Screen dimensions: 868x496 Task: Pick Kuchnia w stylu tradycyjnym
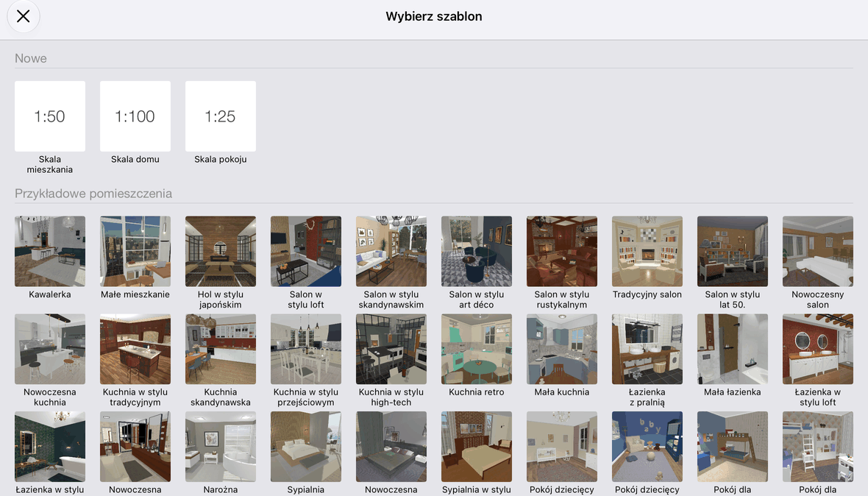[x=135, y=349]
